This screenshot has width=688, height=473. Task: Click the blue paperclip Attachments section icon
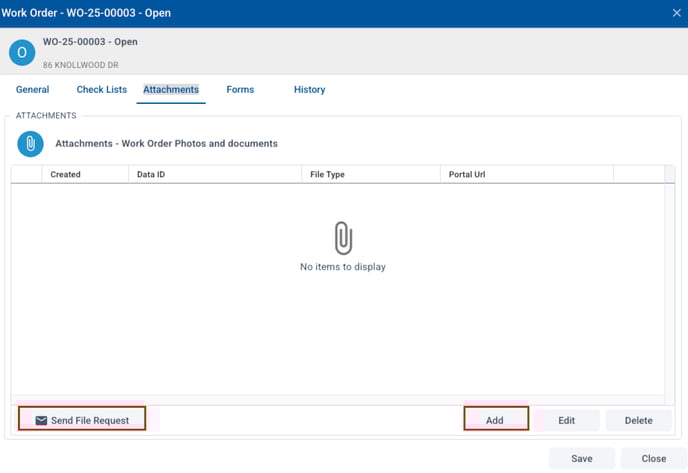(x=30, y=144)
